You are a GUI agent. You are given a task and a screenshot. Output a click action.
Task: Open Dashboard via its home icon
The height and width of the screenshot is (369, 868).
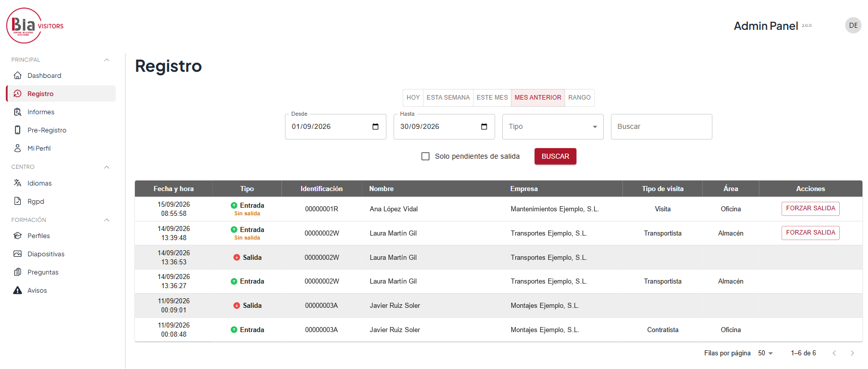pos(18,75)
